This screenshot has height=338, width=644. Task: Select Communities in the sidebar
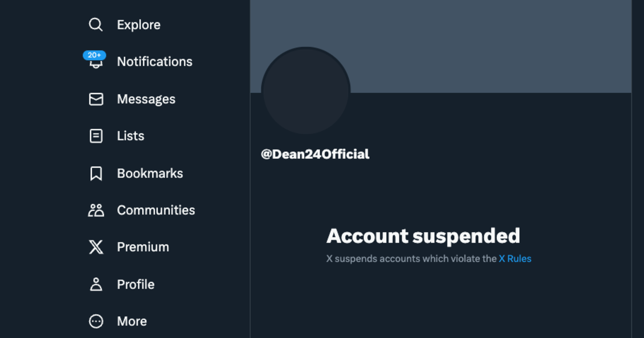coord(156,210)
